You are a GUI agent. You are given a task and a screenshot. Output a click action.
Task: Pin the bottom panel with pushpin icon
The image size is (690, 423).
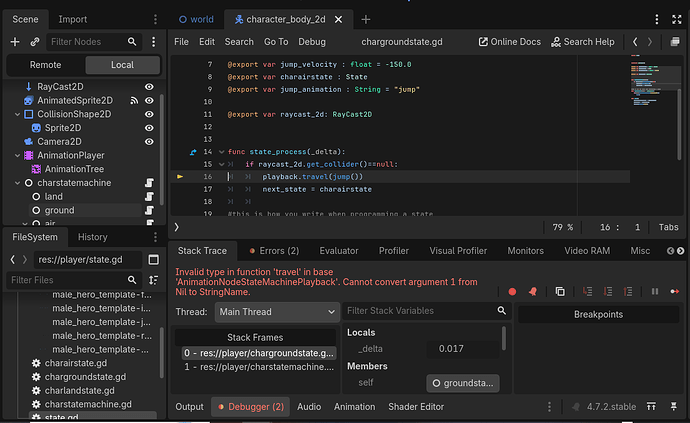pyautogui.click(x=674, y=406)
